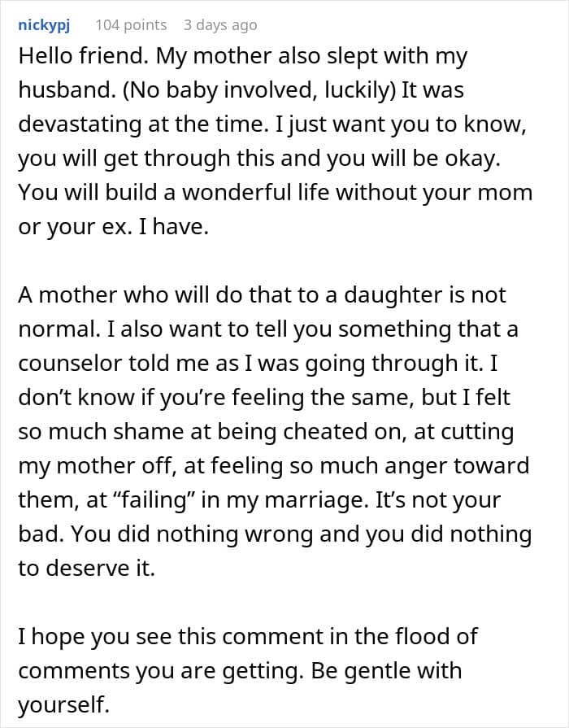Image resolution: width=569 pixels, height=728 pixels.
Task: Click the line starting 'don't know if you're feeling'
Action: (x=264, y=398)
